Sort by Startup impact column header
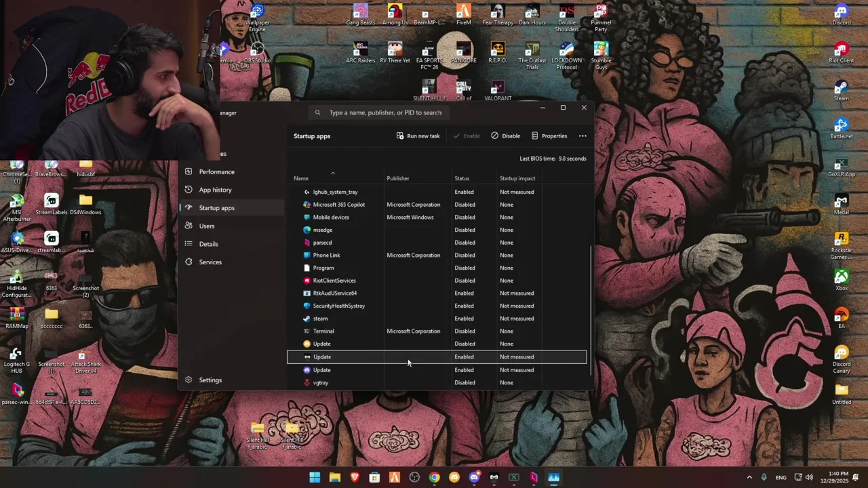 [517, 178]
